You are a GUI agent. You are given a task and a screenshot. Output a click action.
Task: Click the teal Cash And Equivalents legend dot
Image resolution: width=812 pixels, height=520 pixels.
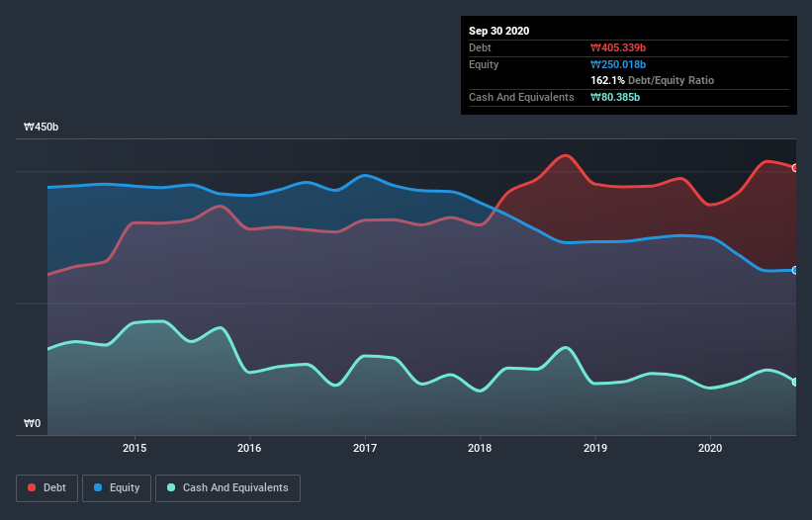171,487
